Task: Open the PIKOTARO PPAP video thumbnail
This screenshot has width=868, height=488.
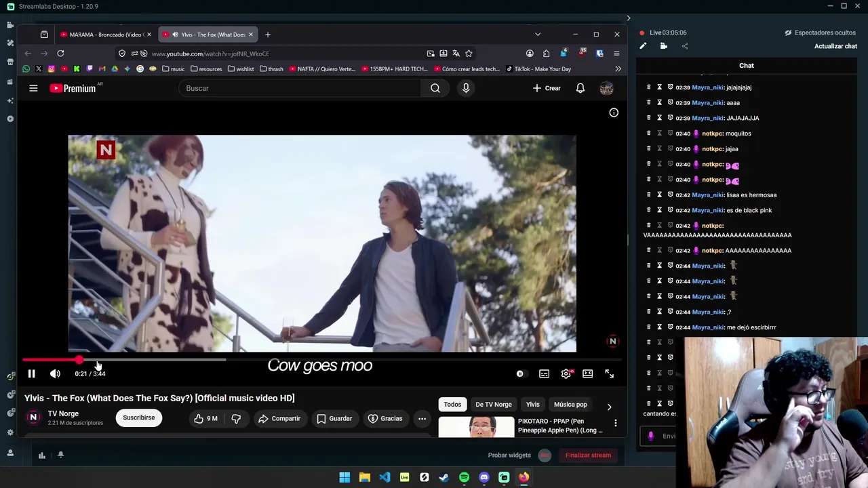Action: pos(476,428)
